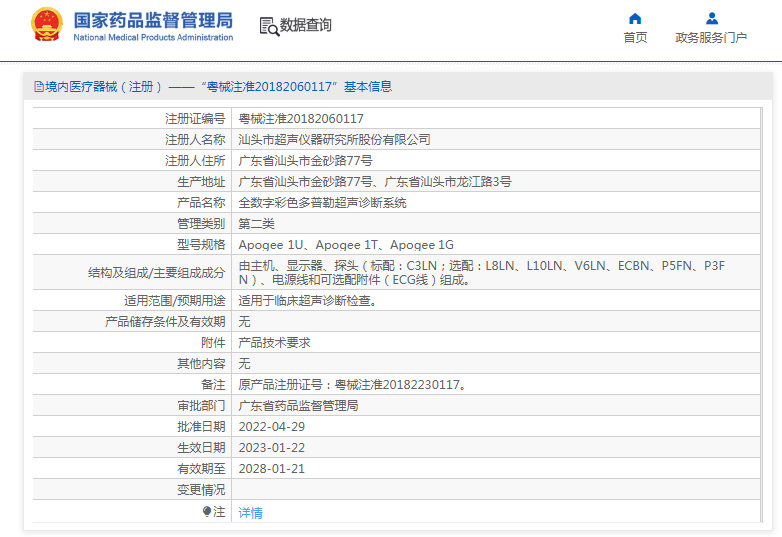Click 数据查询 label
The image size is (782, 537).
pos(305,25)
